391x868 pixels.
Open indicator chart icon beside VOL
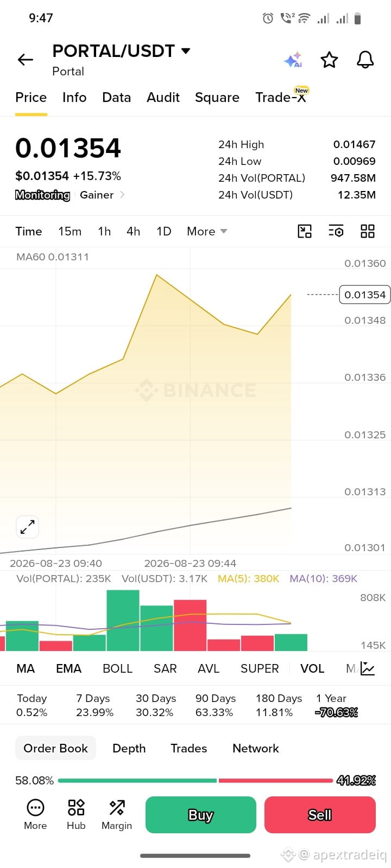coord(368,668)
